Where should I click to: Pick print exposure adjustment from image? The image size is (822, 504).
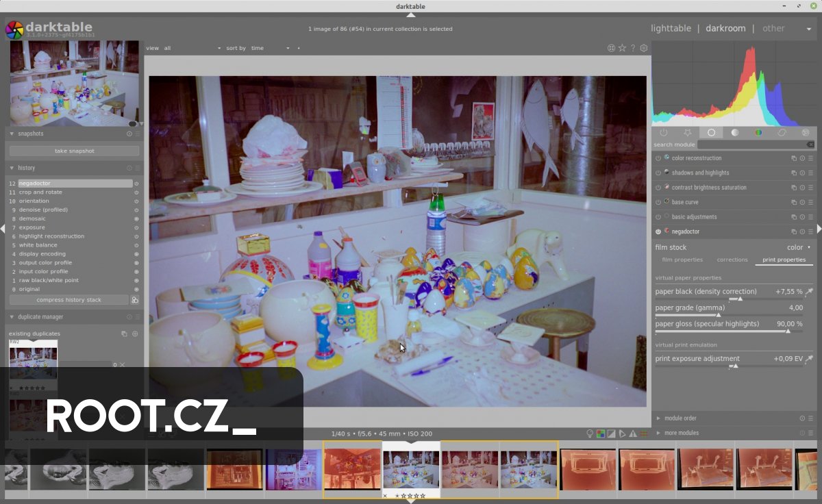(x=810, y=359)
